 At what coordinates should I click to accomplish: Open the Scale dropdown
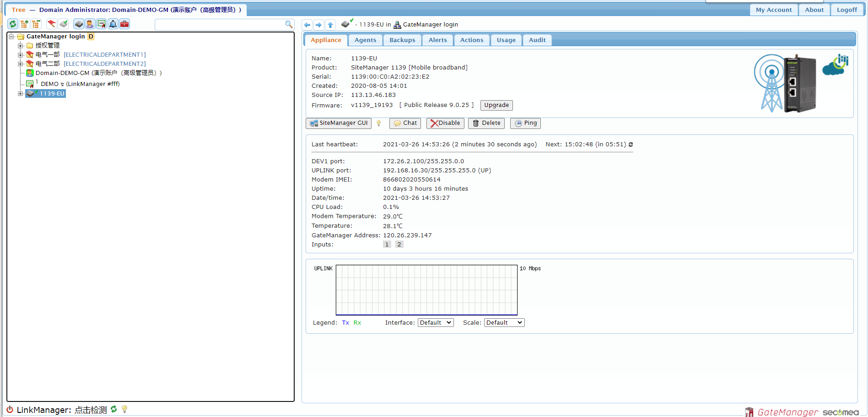tap(504, 323)
